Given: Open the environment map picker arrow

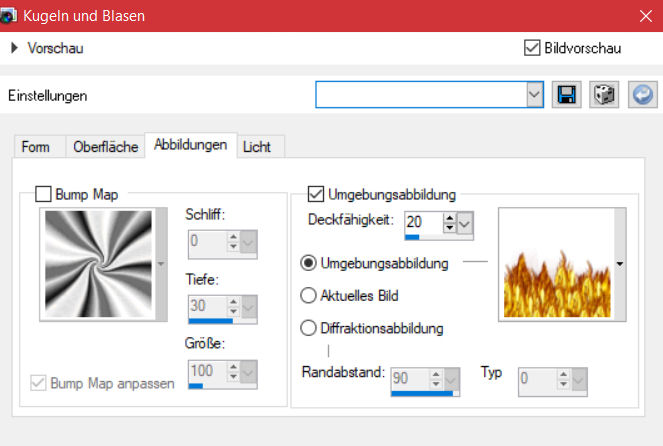Looking at the screenshot, I should tap(620, 264).
